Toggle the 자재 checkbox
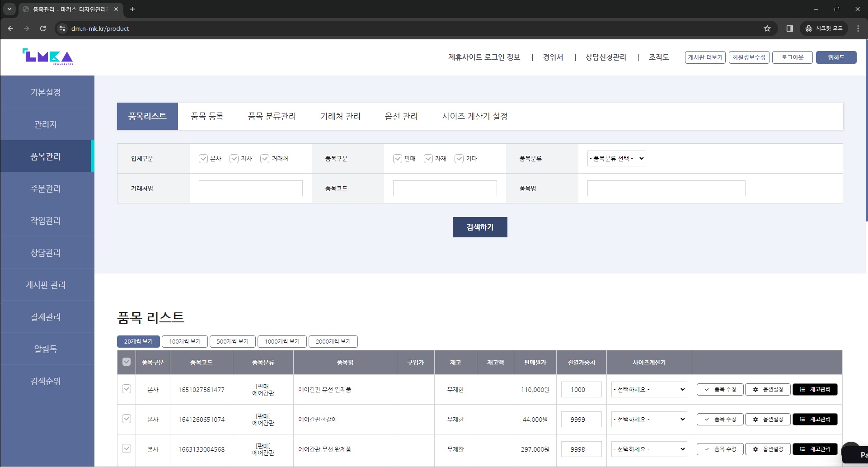 point(428,159)
